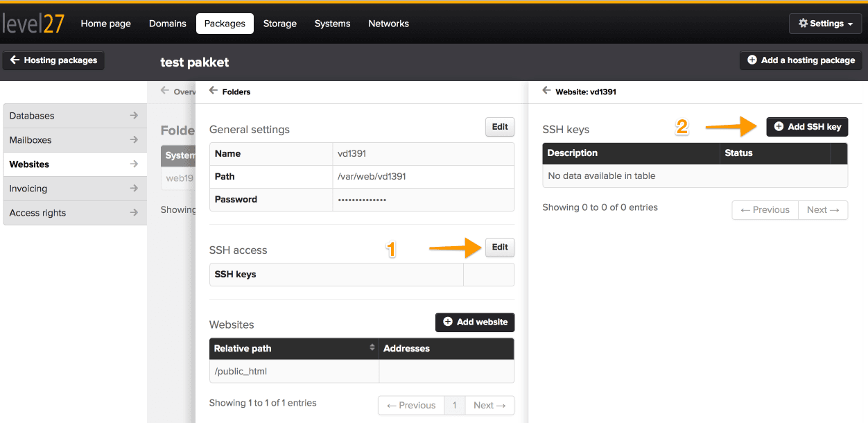
Task: Open the Networks navigation item
Action: tap(389, 24)
